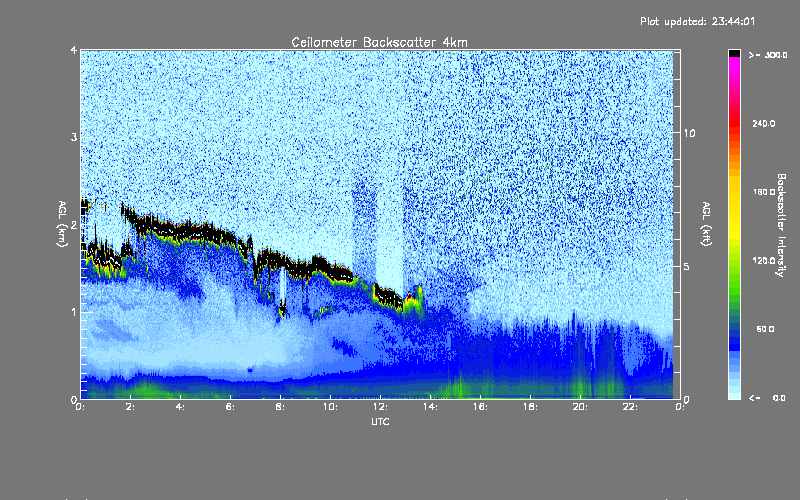
Task: Click the '3' km tick on the left axis
Action: [74, 137]
